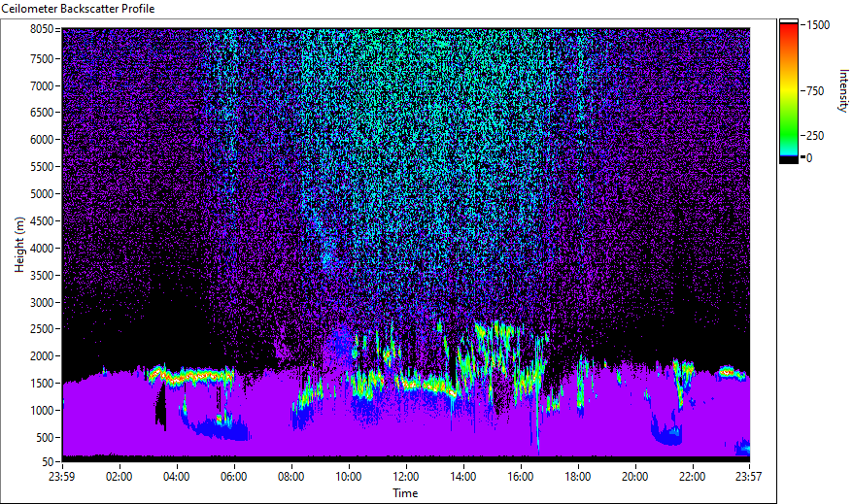Click the 20:00 tick on Time axis
The height and width of the screenshot is (504, 853).
coord(634,477)
